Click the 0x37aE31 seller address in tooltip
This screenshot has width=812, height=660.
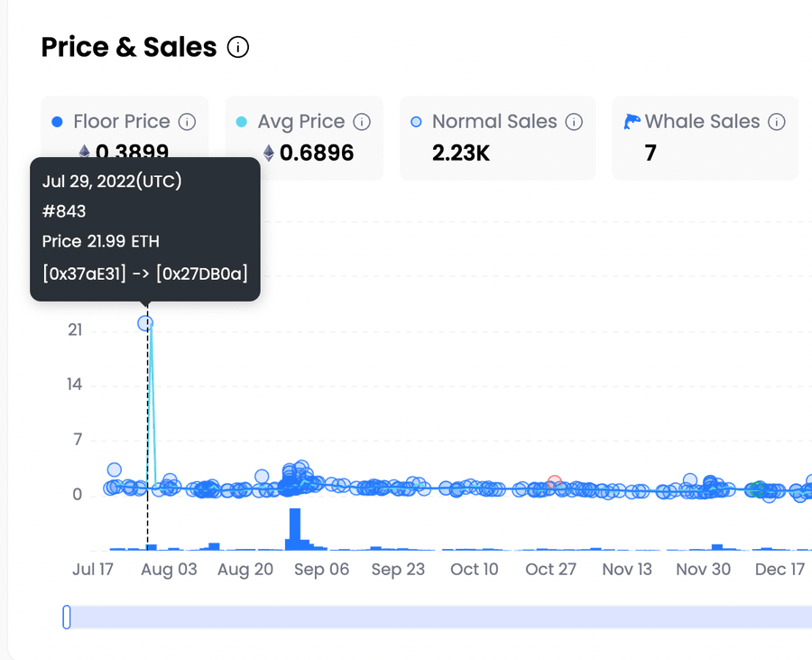tap(84, 273)
